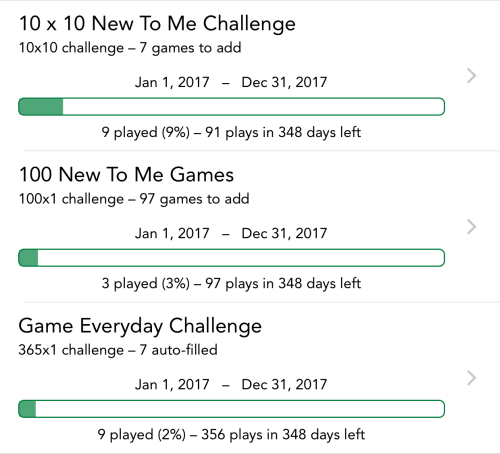Viewport: 500px width, 454px height.
Task: Tap '365x1 challenge – 7 auto-filled' subtitle
Action: [118, 350]
